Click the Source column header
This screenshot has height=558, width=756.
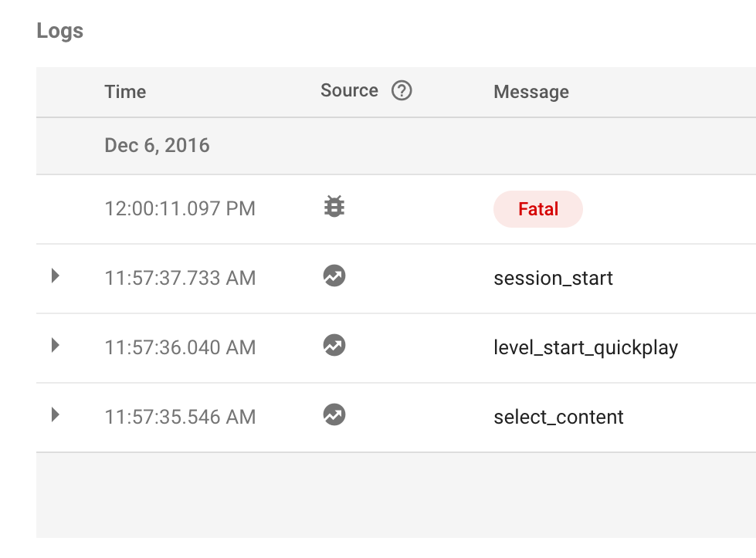click(349, 91)
